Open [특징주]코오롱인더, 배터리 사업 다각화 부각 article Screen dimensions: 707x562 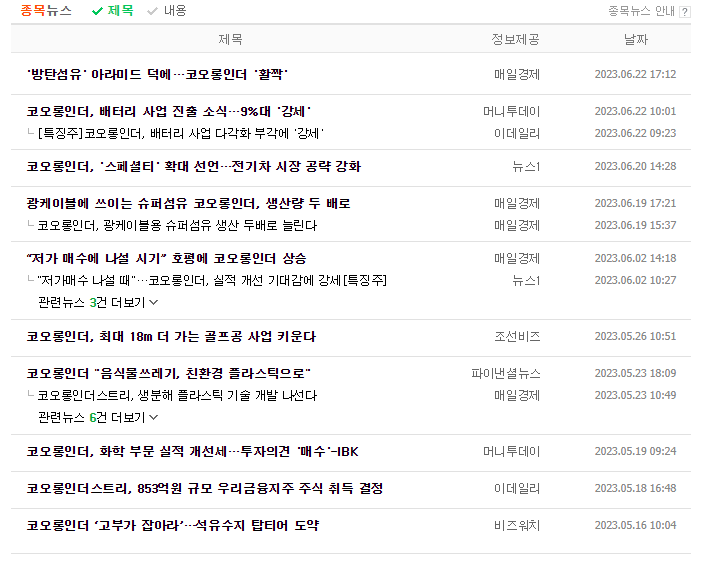pyautogui.click(x=180, y=134)
